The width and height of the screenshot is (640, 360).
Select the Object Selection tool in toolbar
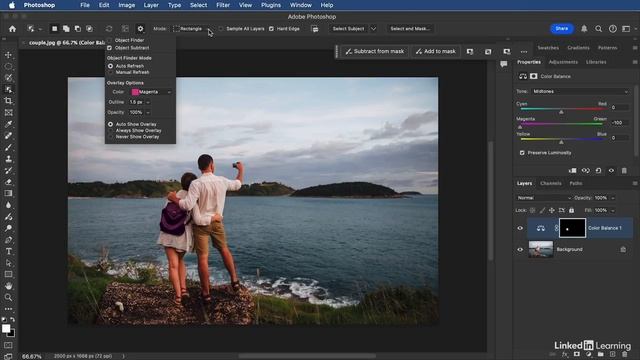pyautogui.click(x=8, y=89)
